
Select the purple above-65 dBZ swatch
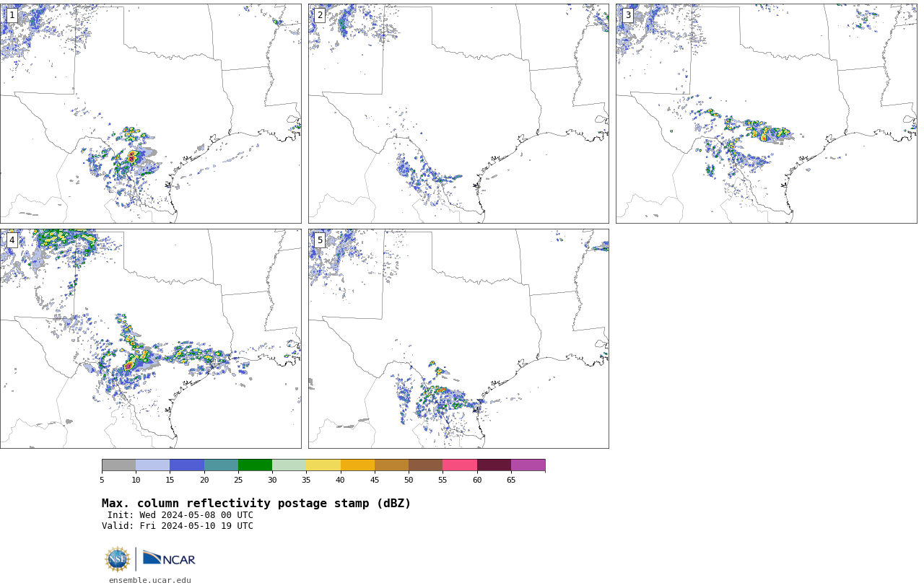pyautogui.click(x=528, y=465)
